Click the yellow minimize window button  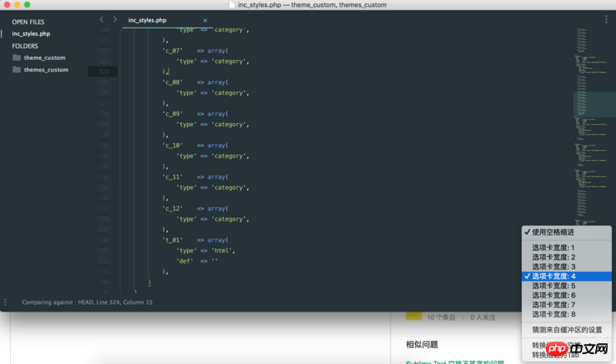(x=16, y=5)
